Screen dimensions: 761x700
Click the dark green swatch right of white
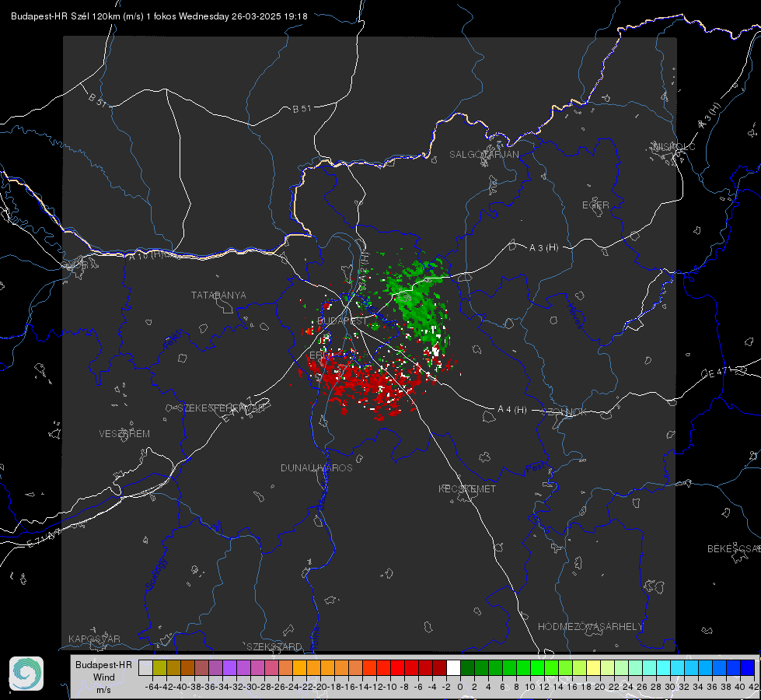click(467, 668)
